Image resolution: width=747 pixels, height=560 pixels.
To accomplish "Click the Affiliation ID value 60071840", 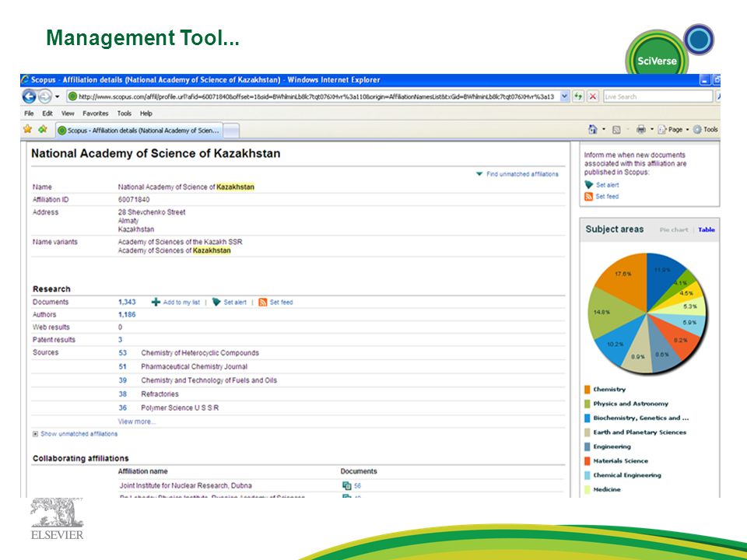I will 133,200.
